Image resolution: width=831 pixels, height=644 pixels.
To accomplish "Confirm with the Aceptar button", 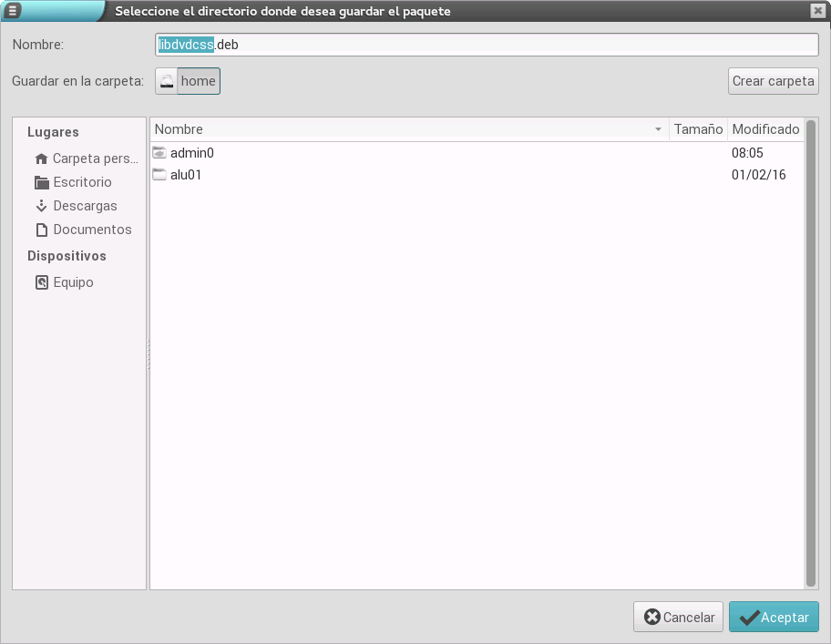I will 774,617.
